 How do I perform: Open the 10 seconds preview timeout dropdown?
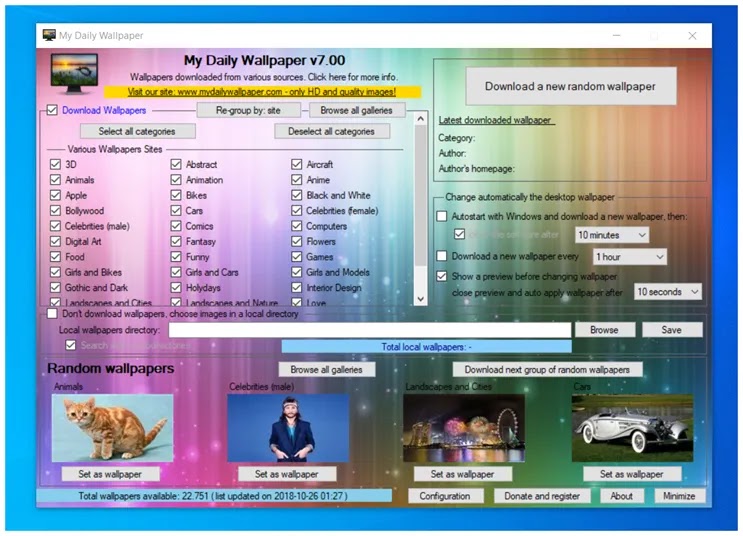[x=668, y=292]
